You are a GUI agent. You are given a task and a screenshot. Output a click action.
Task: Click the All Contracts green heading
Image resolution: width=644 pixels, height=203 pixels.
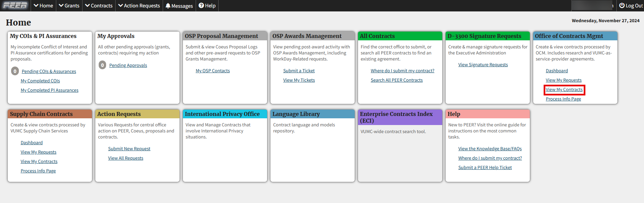(x=400, y=36)
